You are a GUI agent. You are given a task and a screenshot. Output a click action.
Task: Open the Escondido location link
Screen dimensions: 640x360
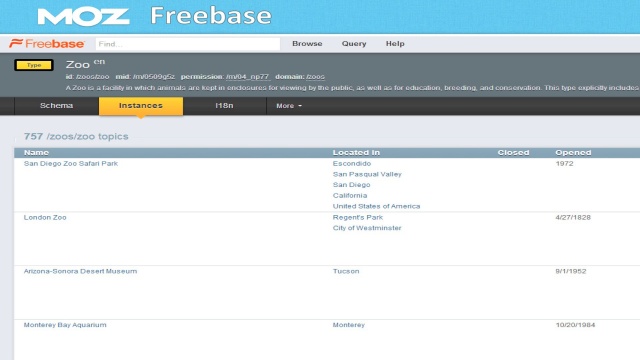tap(352, 163)
